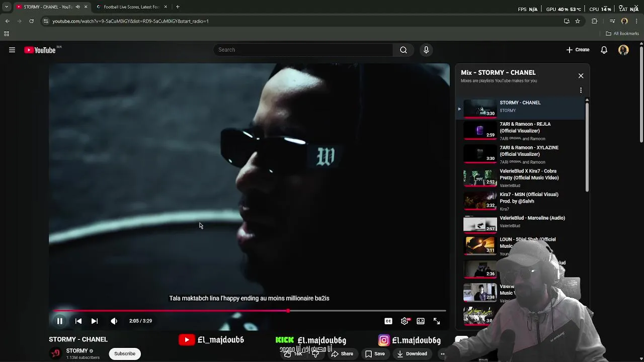
Task: Switch to theater mode
Action: 421,321
